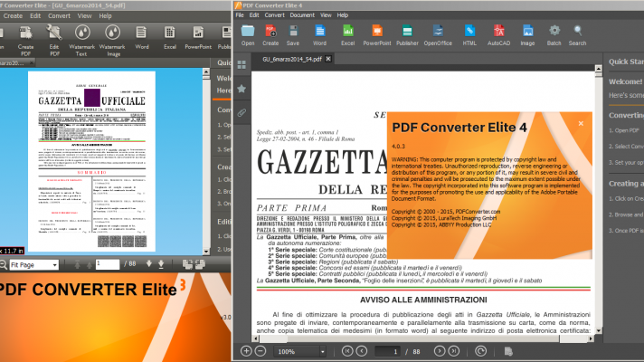Click Save icon in Elite 4 toolbar
Viewport: 644px width, 362px height.
click(293, 35)
